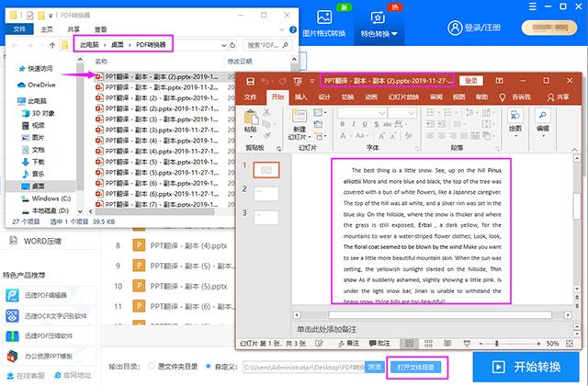
Task: Open the font size combo box in PowerPoint
Action: click(x=402, y=112)
